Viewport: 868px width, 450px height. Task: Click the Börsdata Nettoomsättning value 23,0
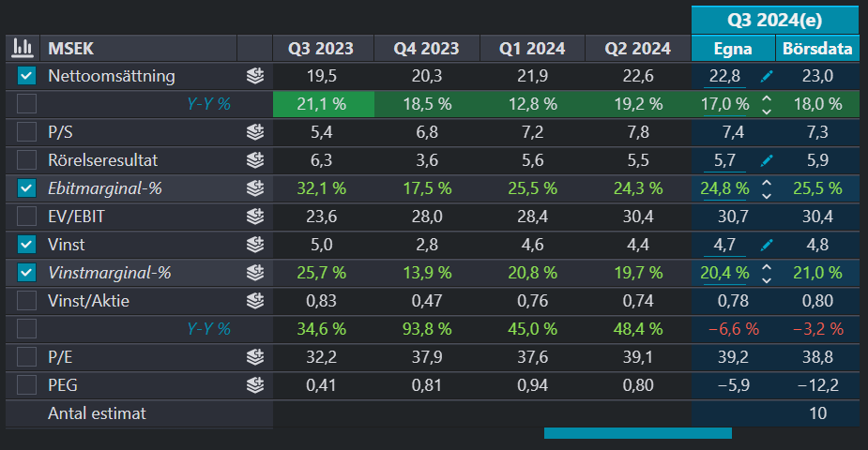point(817,76)
